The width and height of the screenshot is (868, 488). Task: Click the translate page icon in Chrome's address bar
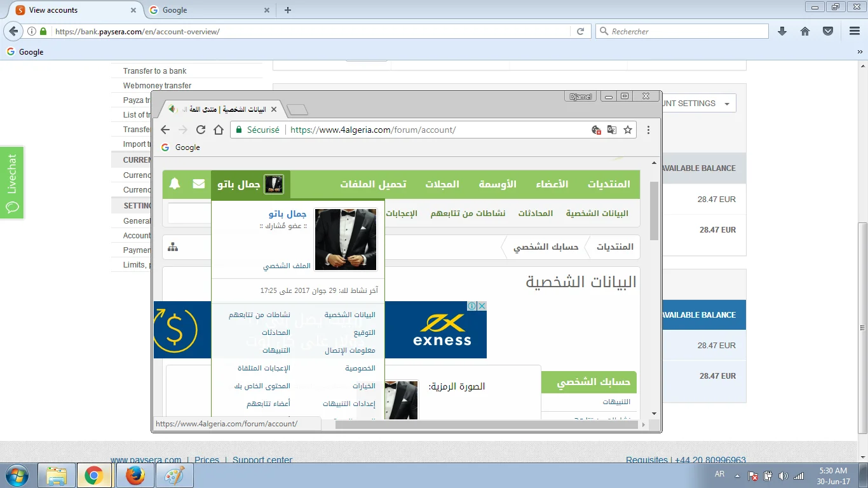point(612,130)
